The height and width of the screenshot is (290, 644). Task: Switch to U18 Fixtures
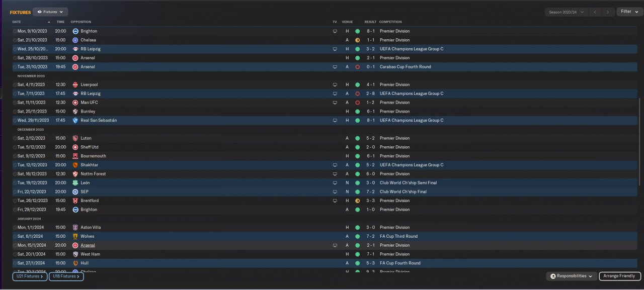[x=66, y=276]
